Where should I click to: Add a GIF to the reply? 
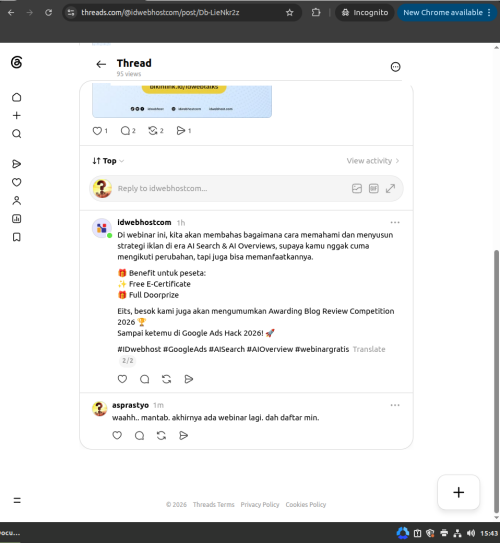(374, 188)
